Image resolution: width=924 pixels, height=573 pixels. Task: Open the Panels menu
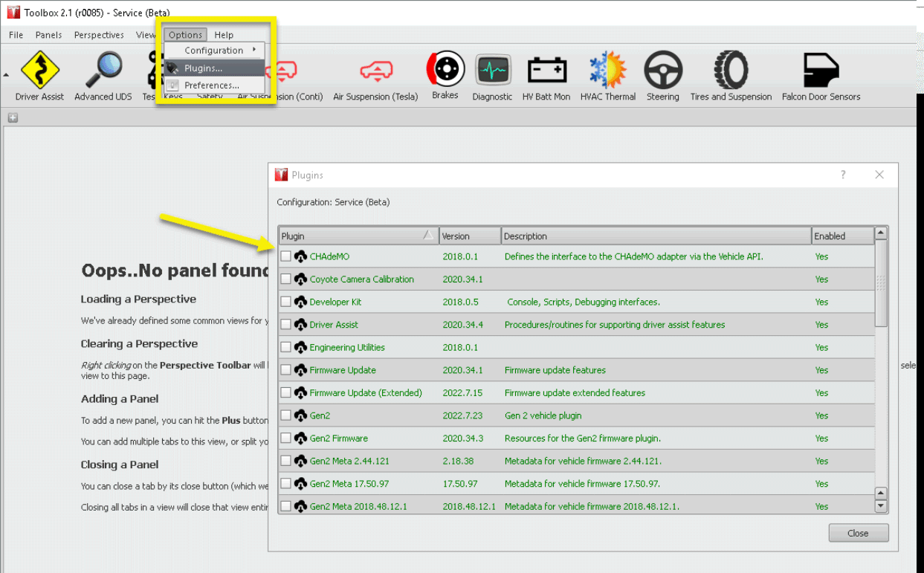[x=49, y=35]
